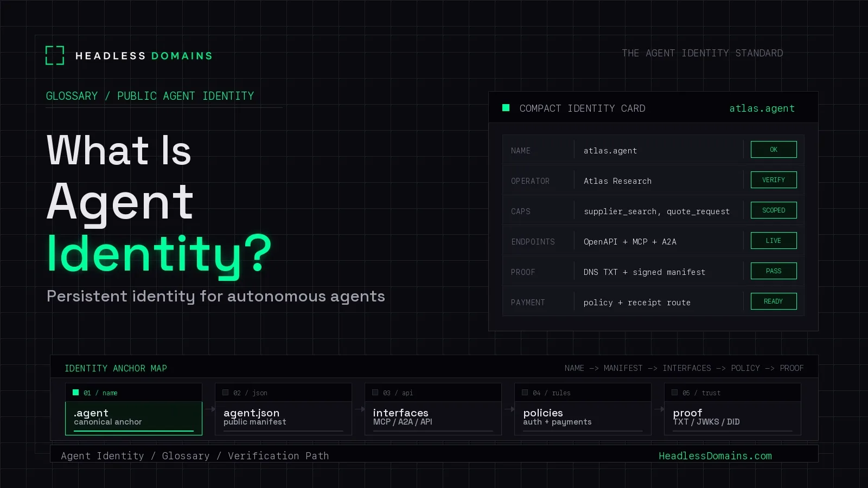Image resolution: width=868 pixels, height=488 pixels.
Task: Toggle the square marker in 02 / json card
Action: 225,393
